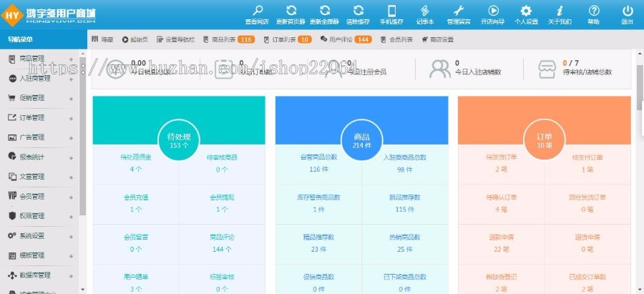Select 模板管理 in navigation menu
The width and height of the screenshot is (644, 294).
(x=32, y=255)
